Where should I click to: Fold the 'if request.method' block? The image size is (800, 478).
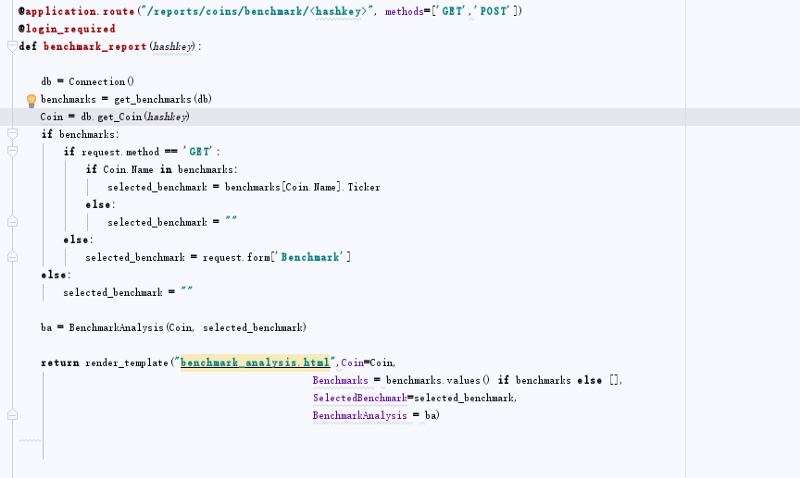pos(12,152)
